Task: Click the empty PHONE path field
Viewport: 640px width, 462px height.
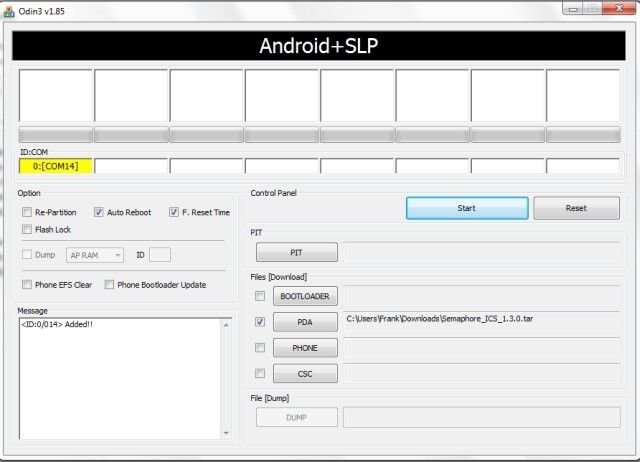Action: [x=482, y=348]
